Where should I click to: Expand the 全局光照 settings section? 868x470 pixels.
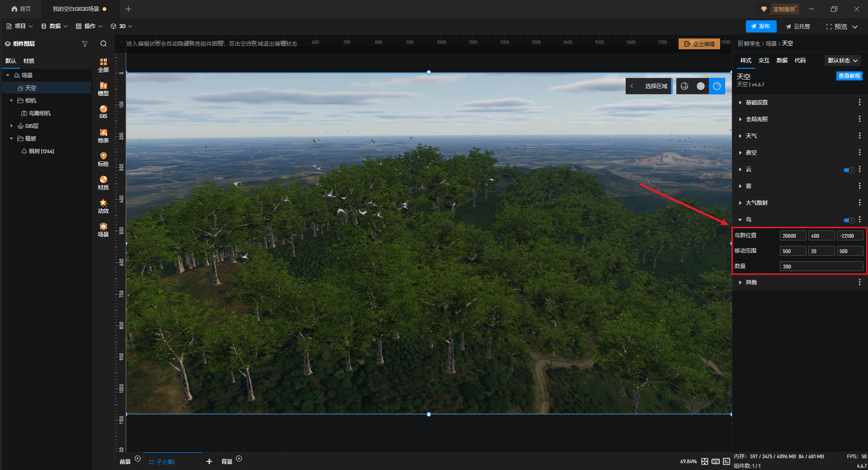756,119
